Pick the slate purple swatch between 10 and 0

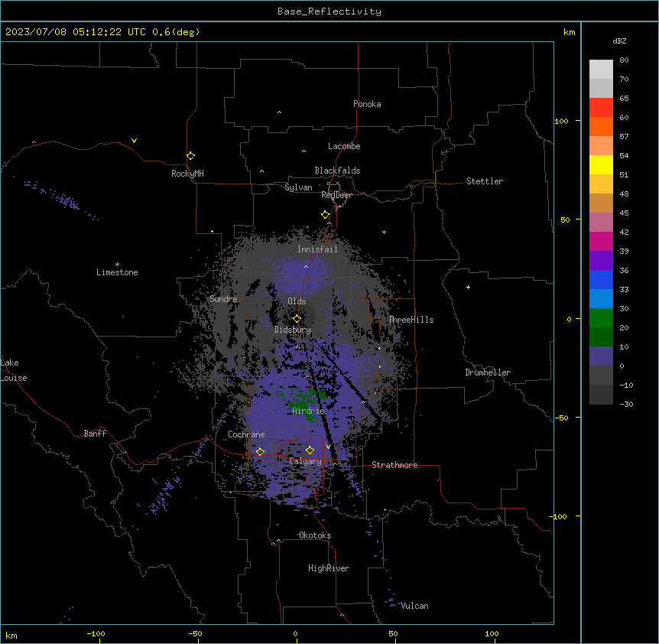601,356
